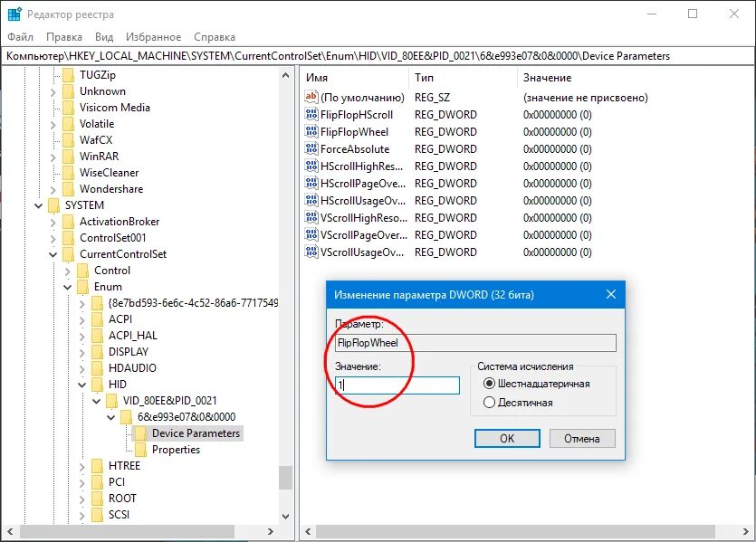Click the Тип column header
The image size is (756, 542).
click(x=464, y=78)
